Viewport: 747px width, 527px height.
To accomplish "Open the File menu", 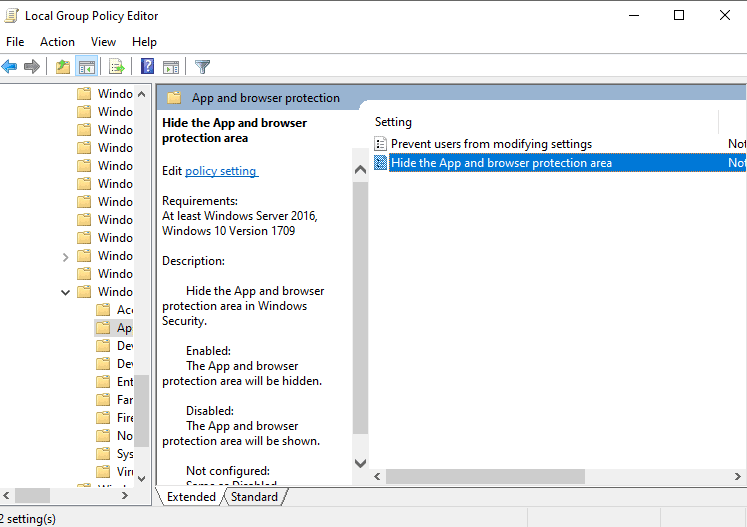I will 15,42.
